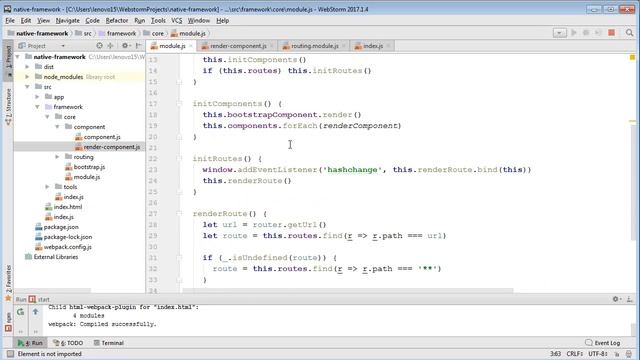
Task: Expand the routing folder
Action: pyautogui.click(x=57, y=157)
